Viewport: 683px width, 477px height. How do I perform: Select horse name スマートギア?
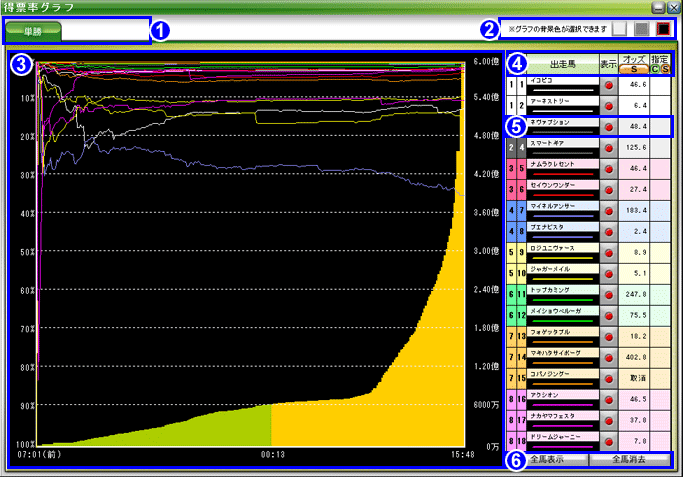click(547, 143)
